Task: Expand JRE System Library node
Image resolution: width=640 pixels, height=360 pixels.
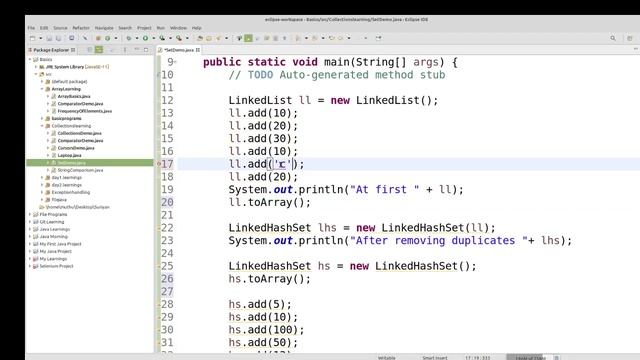Action: 36,67
